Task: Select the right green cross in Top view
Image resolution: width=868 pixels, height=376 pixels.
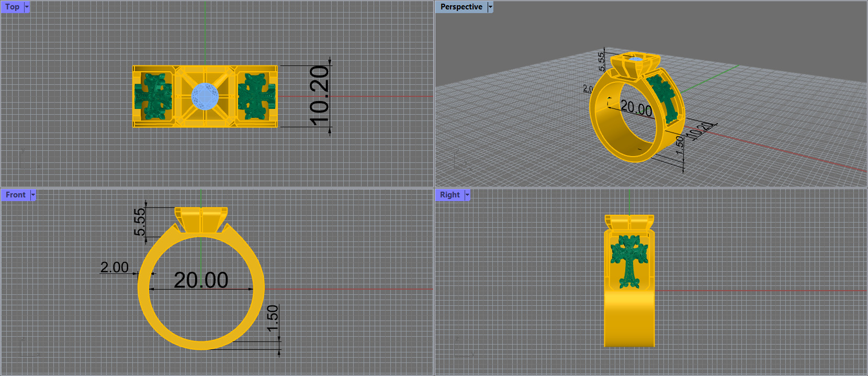Action: pyautogui.click(x=256, y=96)
